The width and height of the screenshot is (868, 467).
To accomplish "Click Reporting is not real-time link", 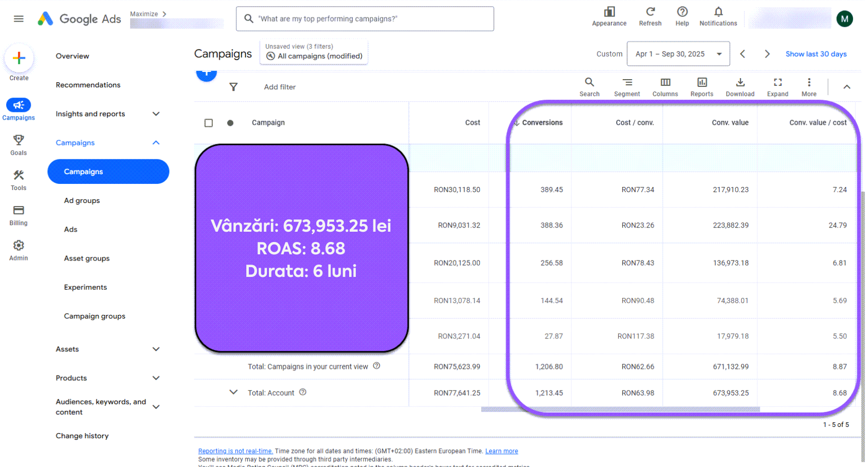I will tap(236, 451).
